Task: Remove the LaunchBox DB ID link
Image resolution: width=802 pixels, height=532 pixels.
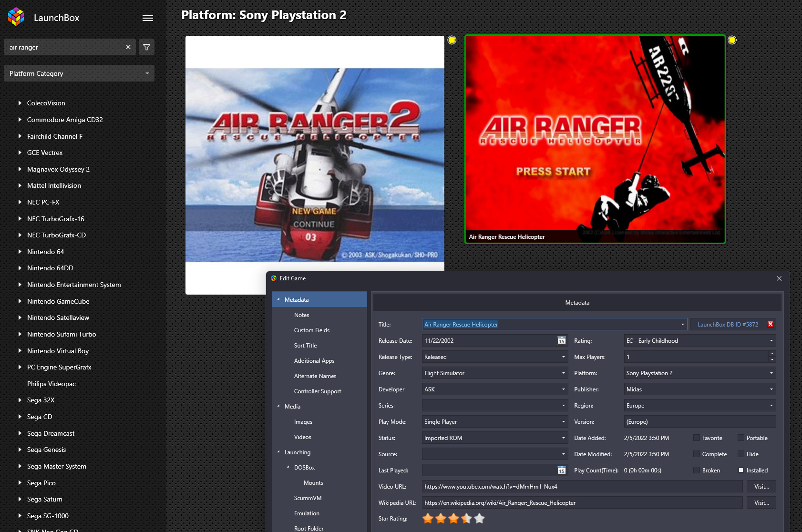Action: [x=771, y=324]
